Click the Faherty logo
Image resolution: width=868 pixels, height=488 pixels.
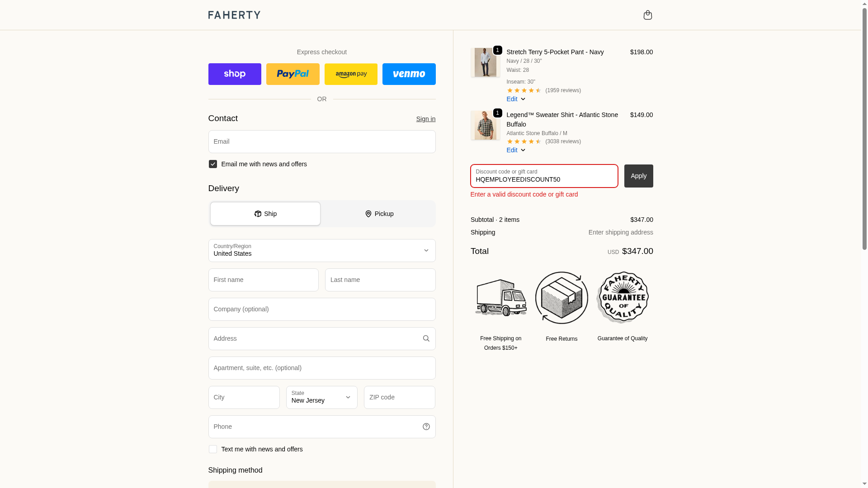pyautogui.click(x=234, y=15)
